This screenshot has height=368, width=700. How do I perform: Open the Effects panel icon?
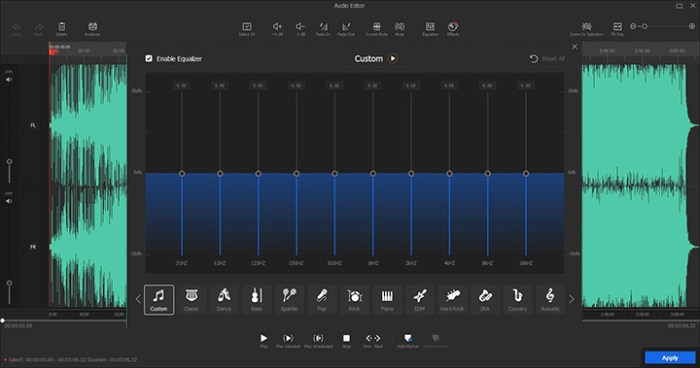click(453, 27)
